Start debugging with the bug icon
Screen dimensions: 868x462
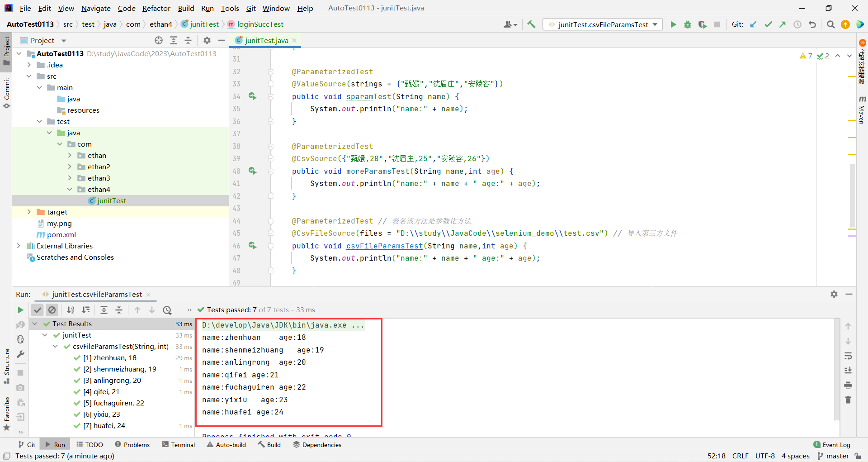pos(688,24)
